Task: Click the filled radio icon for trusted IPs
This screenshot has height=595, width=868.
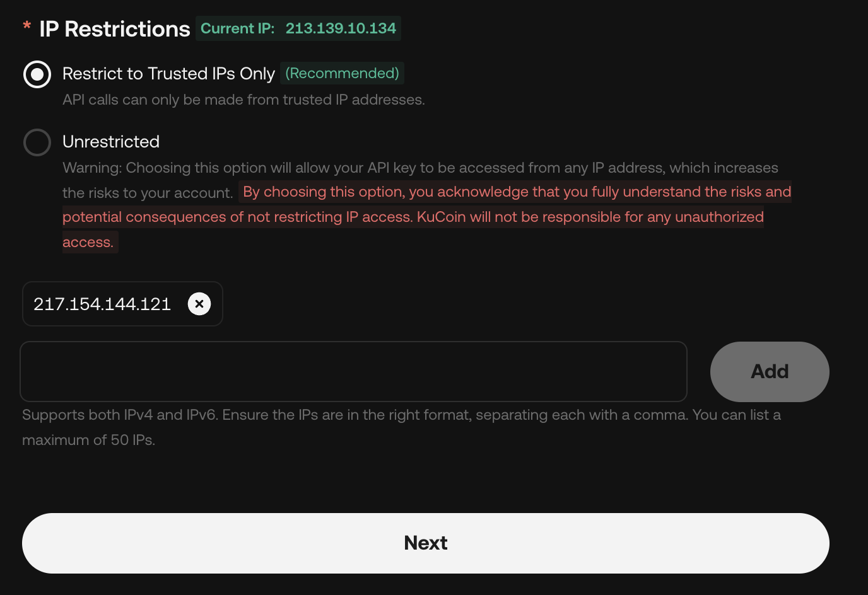Action: (x=37, y=74)
